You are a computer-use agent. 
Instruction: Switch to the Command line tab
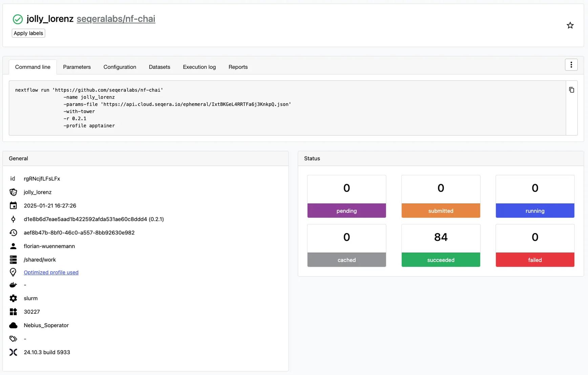(x=33, y=67)
